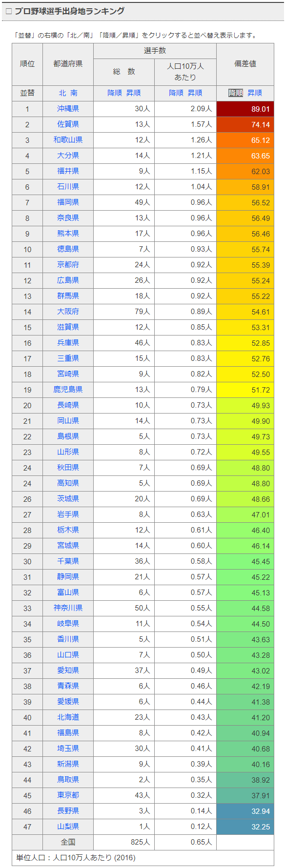The image size is (285, 868).
Task: Sort 人口10万人あたり column by 降順
Action: (176, 93)
